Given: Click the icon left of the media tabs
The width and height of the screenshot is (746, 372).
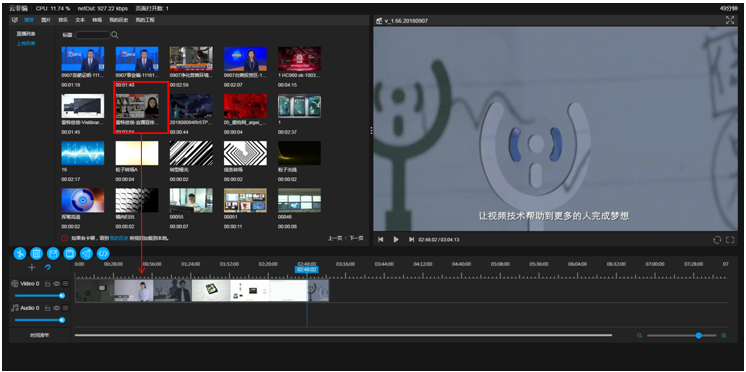Looking at the screenshot, I should point(14,20).
